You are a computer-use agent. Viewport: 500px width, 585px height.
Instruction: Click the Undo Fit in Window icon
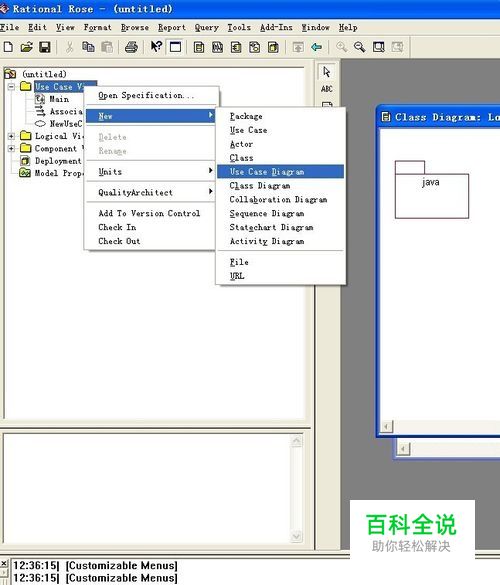click(397, 47)
